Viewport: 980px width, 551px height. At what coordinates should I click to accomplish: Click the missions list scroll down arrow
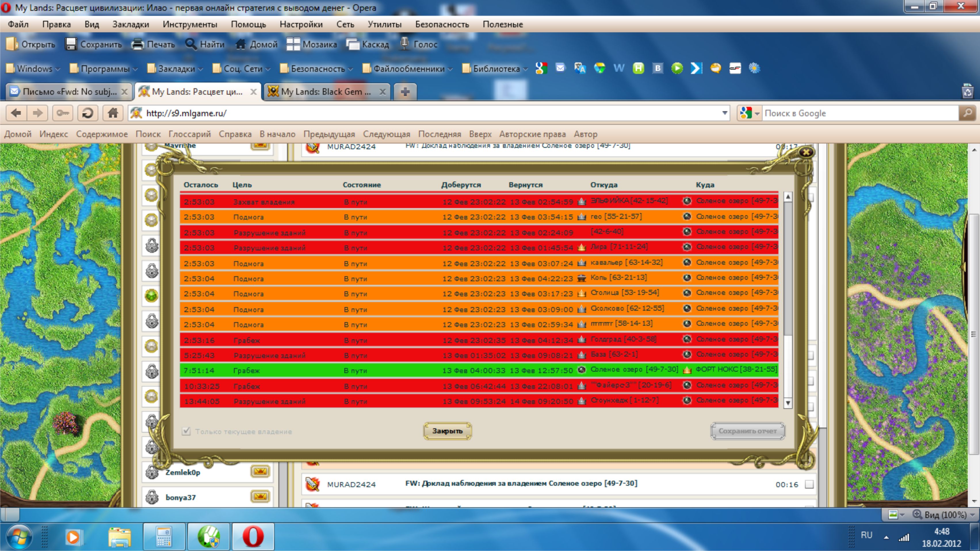click(788, 403)
